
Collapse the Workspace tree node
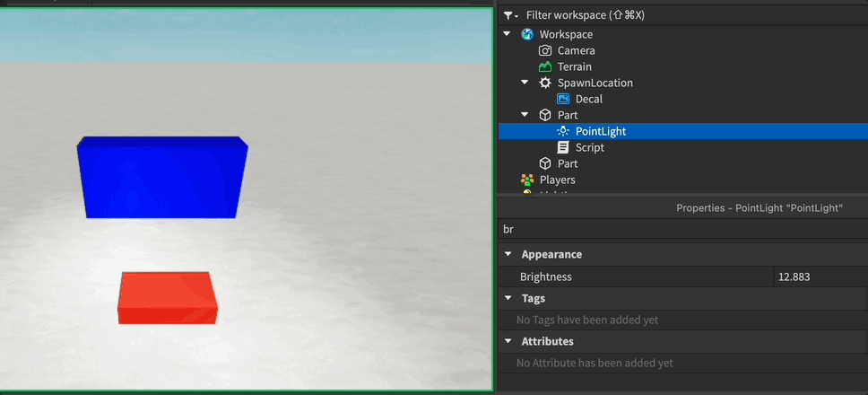pyautogui.click(x=507, y=34)
